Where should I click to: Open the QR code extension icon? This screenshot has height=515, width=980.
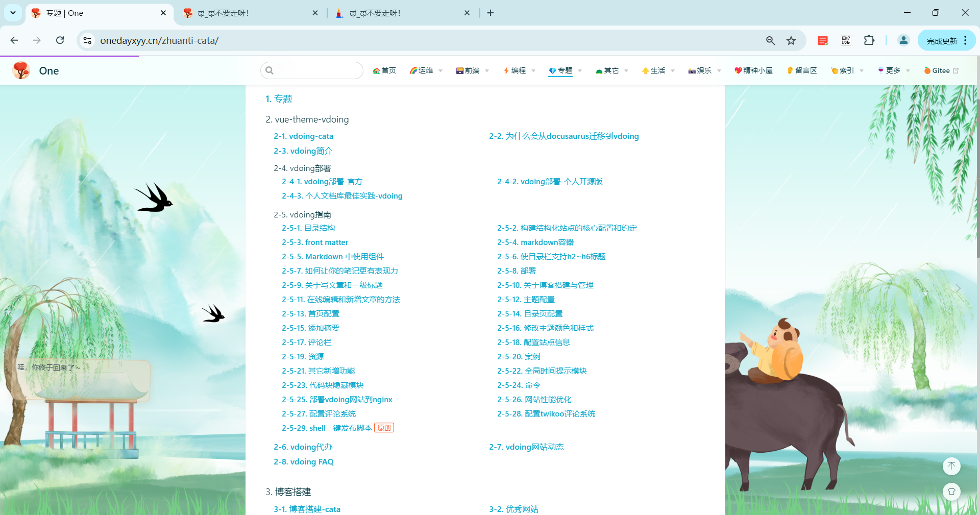846,40
